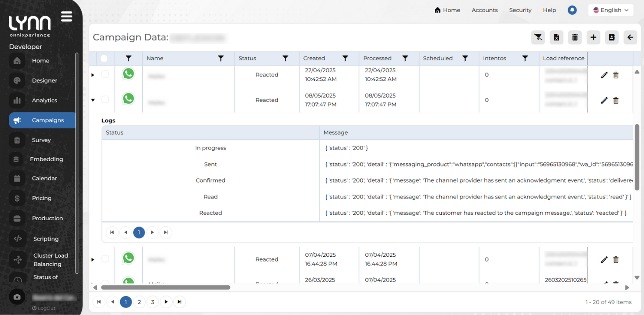Image resolution: width=644 pixels, height=315 pixels.
Task: Select Campaigns in the sidebar
Action: pyautogui.click(x=42, y=120)
